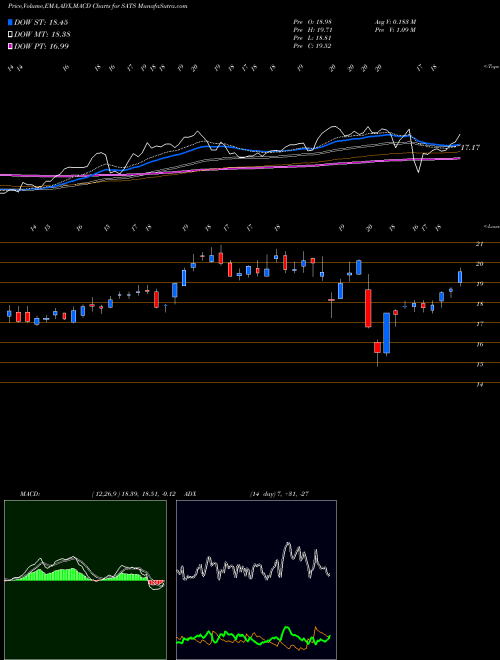Click the magenta DOW PT legend square
500x660 pixels.
pyautogui.click(x=10, y=46)
